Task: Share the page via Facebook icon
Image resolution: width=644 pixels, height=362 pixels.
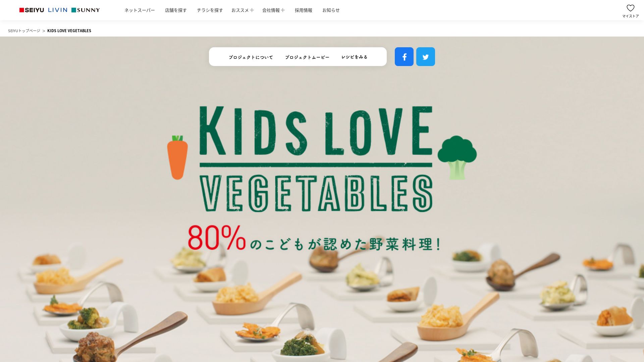Action: tap(404, 57)
